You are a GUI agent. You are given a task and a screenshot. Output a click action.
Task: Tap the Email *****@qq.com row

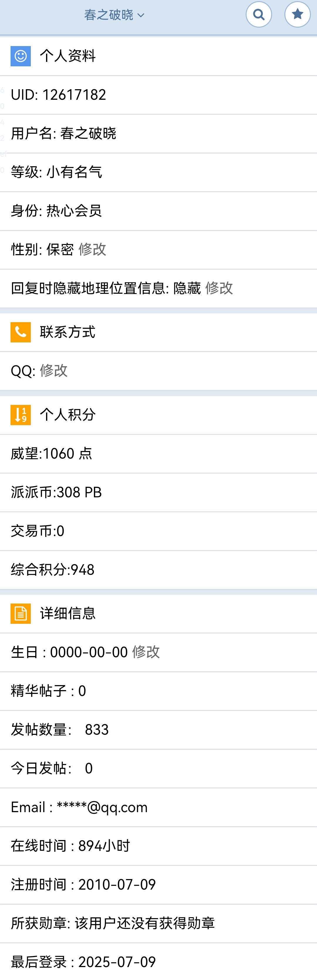click(158, 807)
